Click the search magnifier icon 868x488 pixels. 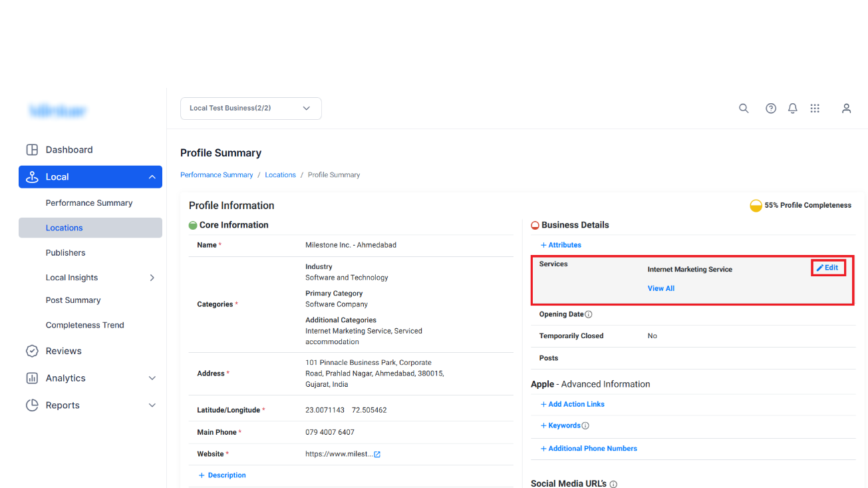tap(744, 109)
